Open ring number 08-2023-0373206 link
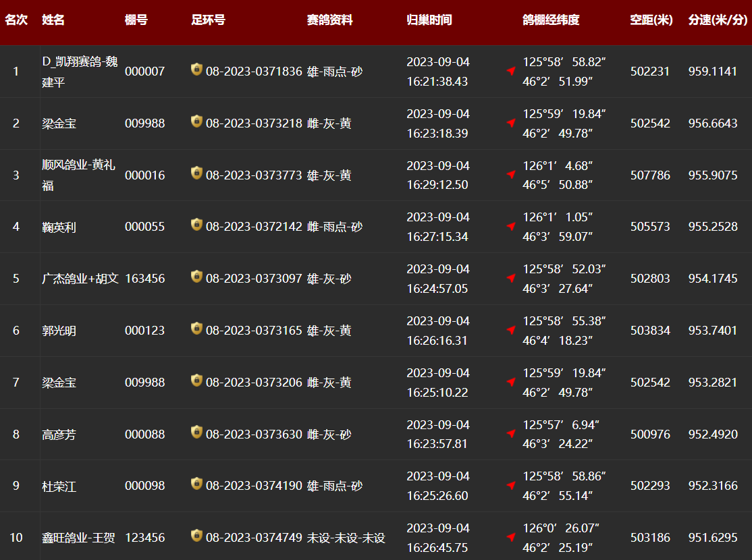Image resolution: width=752 pixels, height=560 pixels. 254,383
